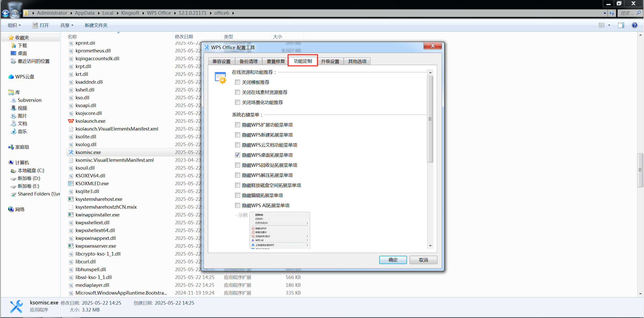Expand arrow after WPS Office in breadcrumb
The image size is (644, 318).
point(175,13)
